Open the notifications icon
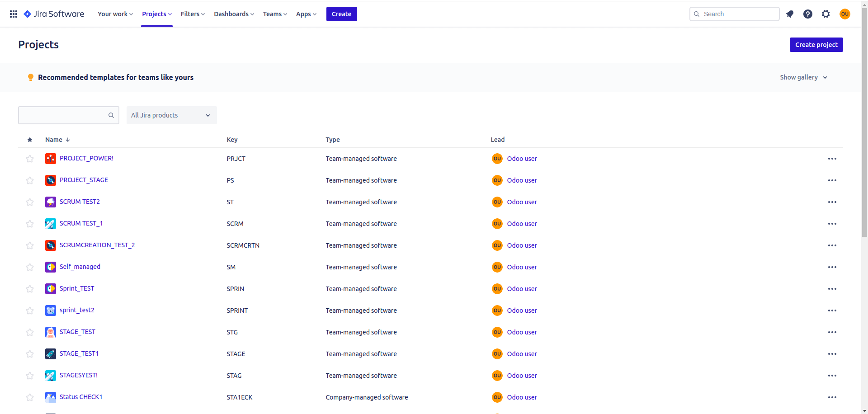868x414 pixels. click(790, 14)
